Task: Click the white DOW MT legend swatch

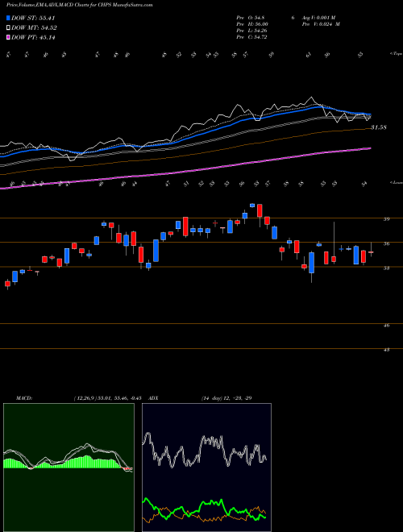Action: [9, 28]
